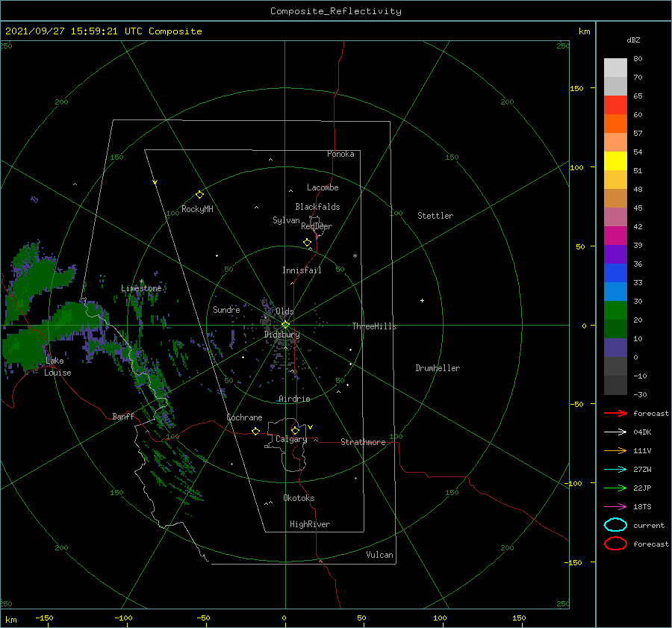Screen dimensions: 672x628
Task: Click the Stettler label
Action: (x=435, y=216)
